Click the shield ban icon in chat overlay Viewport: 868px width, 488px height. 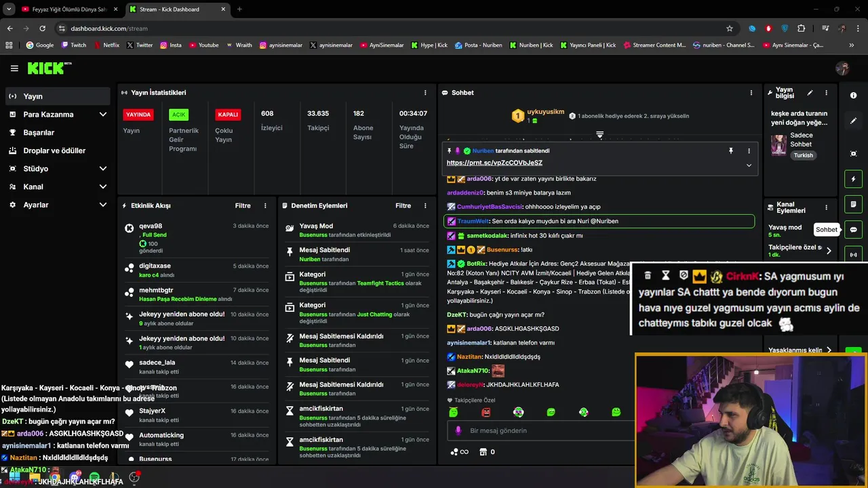[683, 275]
